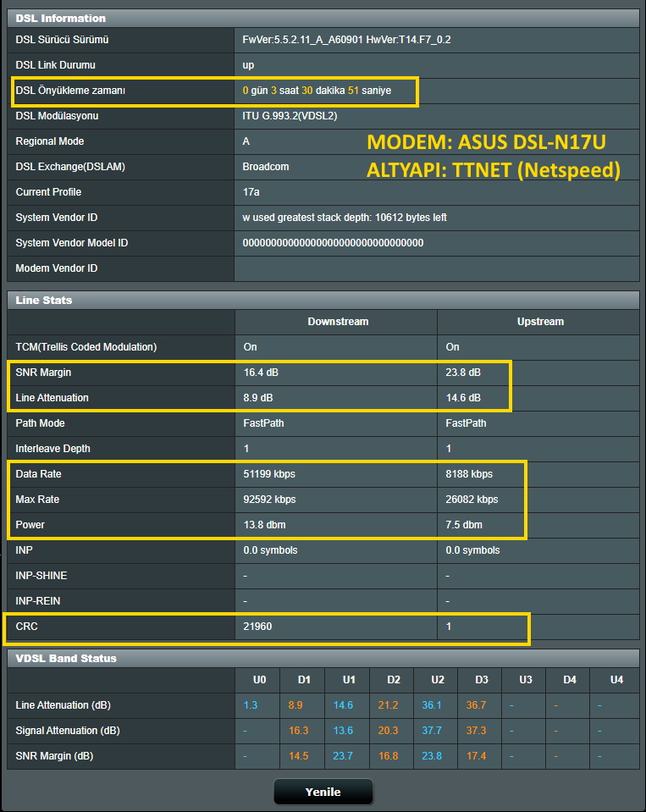This screenshot has width=646, height=812.
Task: Click the DSL link status value 'up'
Action: 248,65
